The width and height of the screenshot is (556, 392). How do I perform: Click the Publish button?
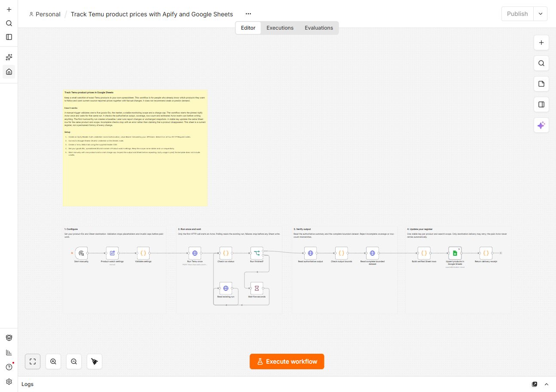pyautogui.click(x=517, y=14)
